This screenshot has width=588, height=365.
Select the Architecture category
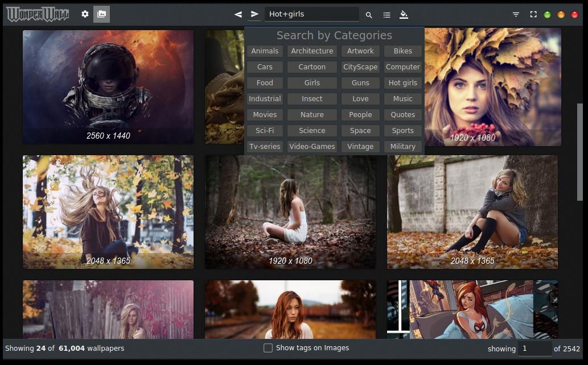[312, 51]
